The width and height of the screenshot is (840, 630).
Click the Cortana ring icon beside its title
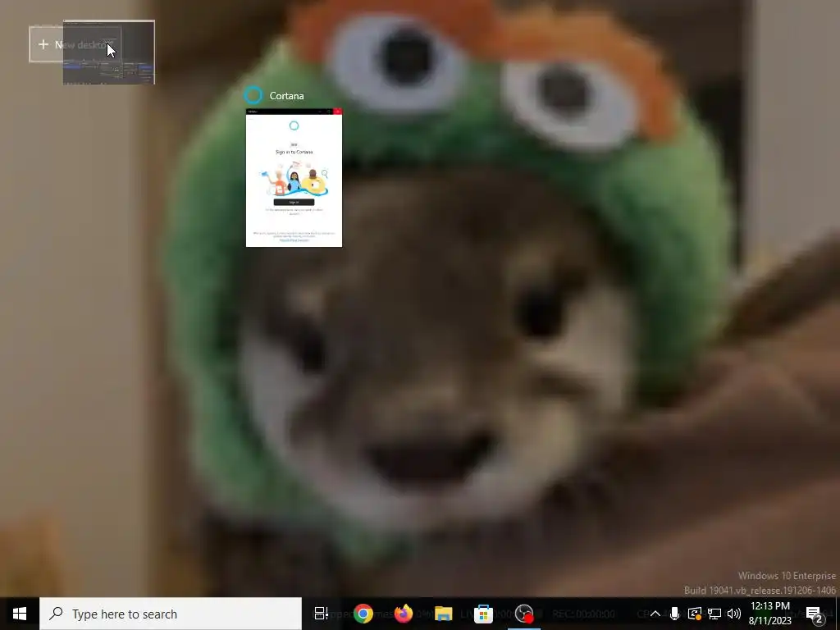253,95
